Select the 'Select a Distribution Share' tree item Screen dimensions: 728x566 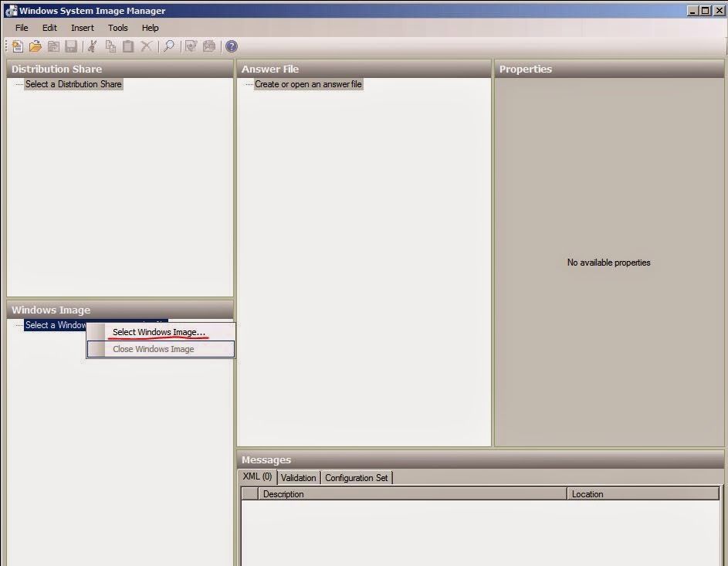pyautogui.click(x=73, y=84)
